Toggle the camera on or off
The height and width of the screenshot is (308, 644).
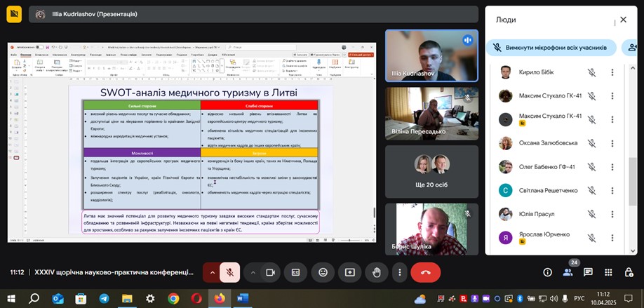[269, 272]
